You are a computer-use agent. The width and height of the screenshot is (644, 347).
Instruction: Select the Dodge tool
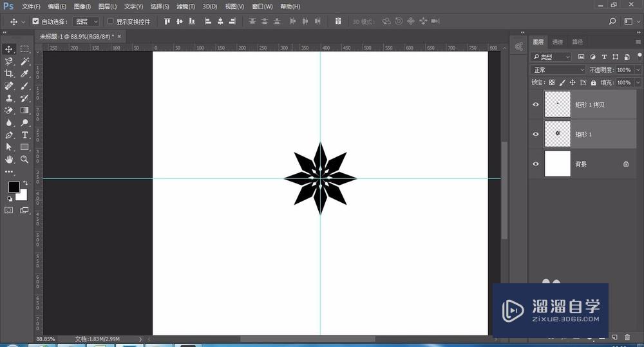click(x=24, y=123)
